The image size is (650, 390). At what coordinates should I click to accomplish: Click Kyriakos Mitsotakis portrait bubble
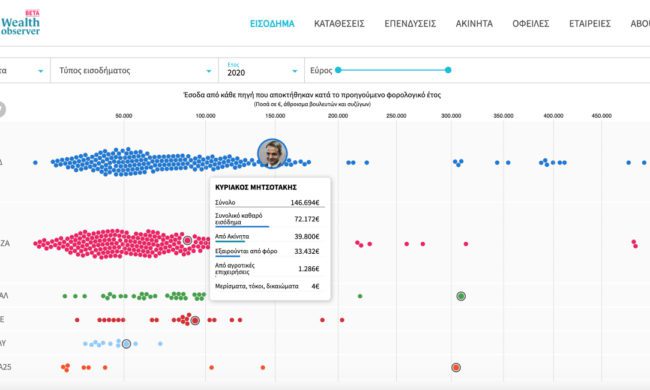272,154
